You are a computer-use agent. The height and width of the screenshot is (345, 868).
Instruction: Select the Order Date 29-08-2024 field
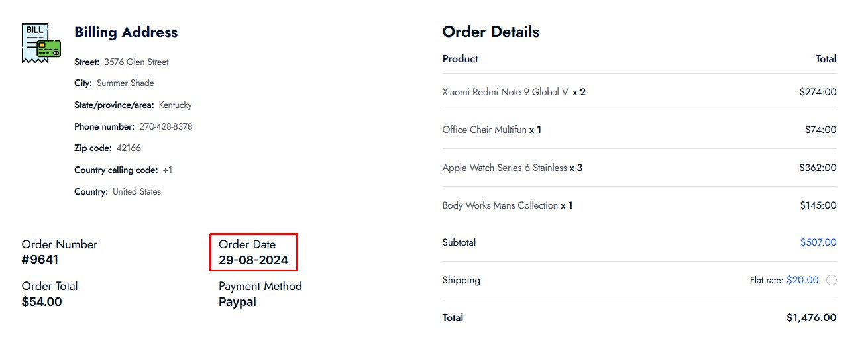(x=254, y=252)
